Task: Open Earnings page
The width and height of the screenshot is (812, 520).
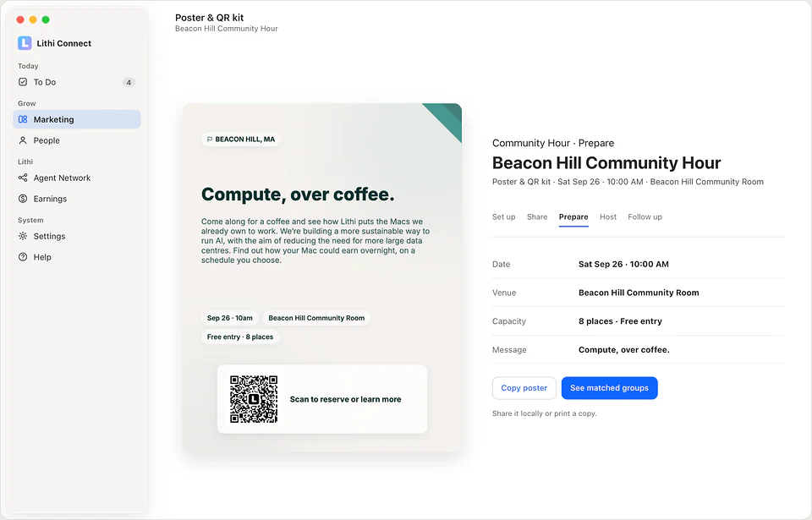Action: pos(77,199)
